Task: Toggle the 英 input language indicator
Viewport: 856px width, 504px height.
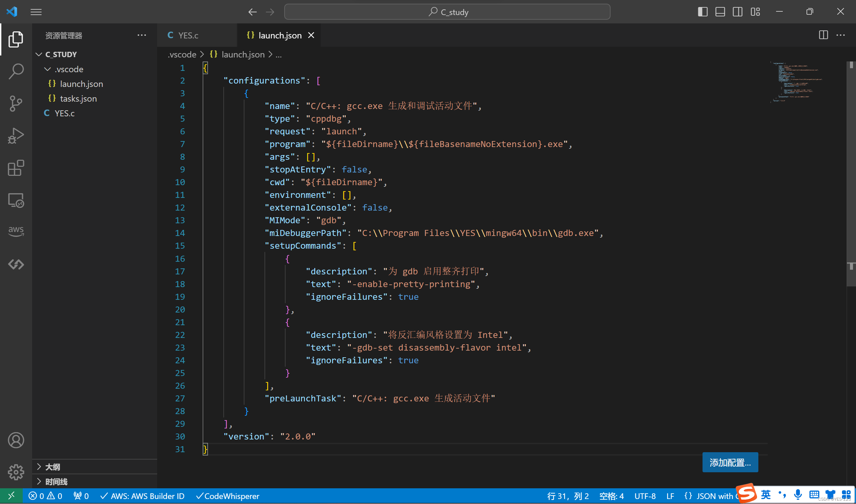Action: coord(766,495)
